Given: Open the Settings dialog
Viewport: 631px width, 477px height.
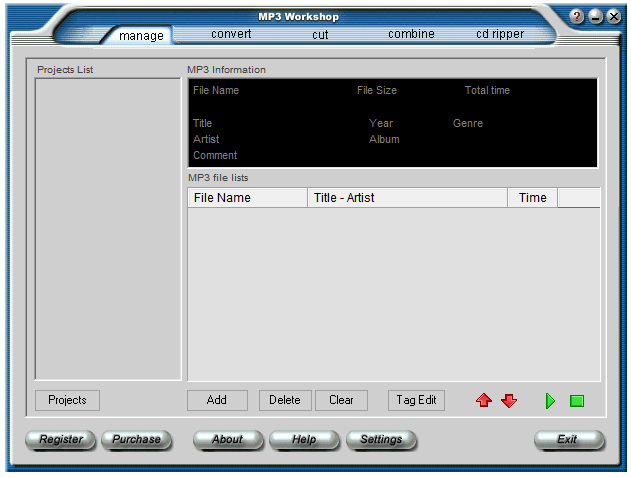Looking at the screenshot, I should click(381, 439).
